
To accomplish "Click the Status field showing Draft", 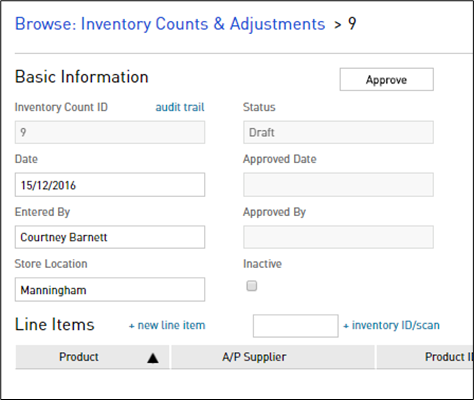I will [x=338, y=132].
